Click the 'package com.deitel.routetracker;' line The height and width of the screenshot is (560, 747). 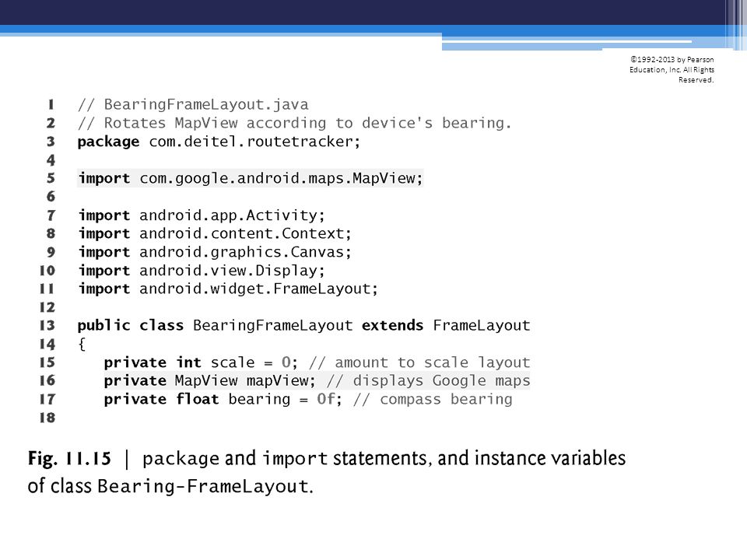(x=219, y=142)
